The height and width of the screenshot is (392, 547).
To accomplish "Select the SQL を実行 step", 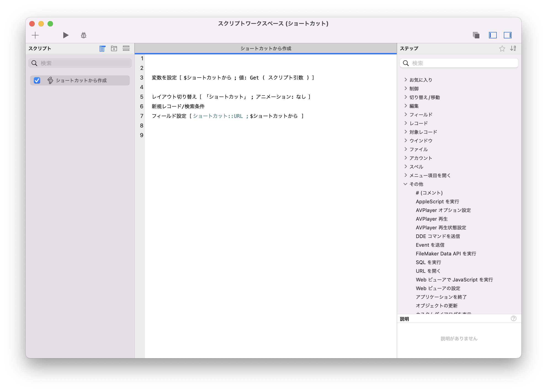I will (428, 262).
